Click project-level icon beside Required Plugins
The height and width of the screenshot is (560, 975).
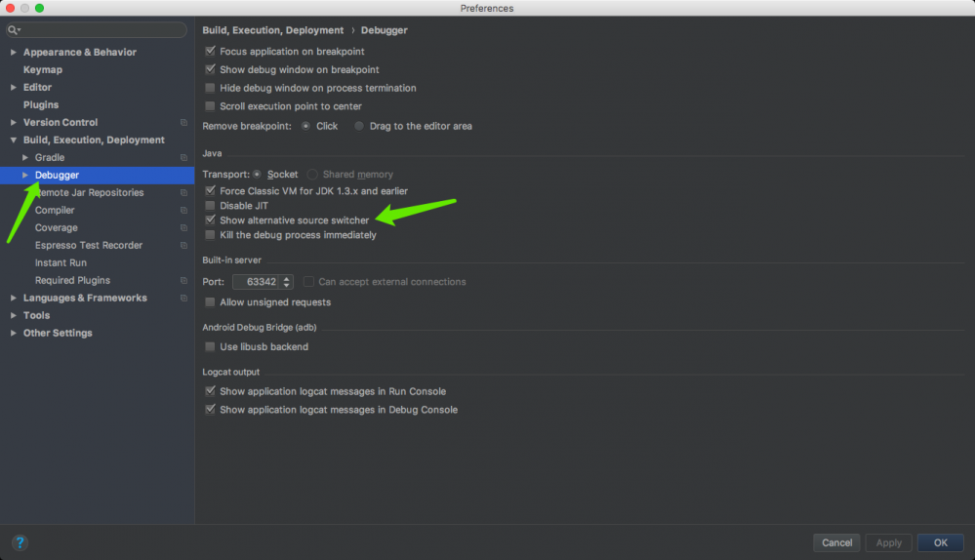click(x=183, y=280)
